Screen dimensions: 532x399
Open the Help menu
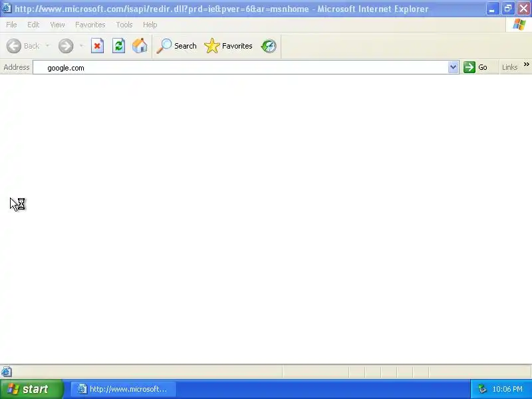tap(150, 25)
